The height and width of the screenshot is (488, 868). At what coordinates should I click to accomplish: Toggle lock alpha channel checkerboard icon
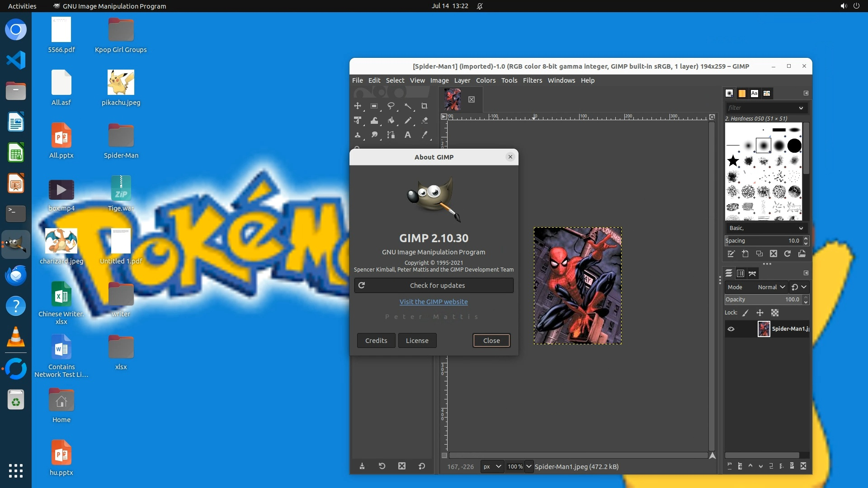(775, 313)
